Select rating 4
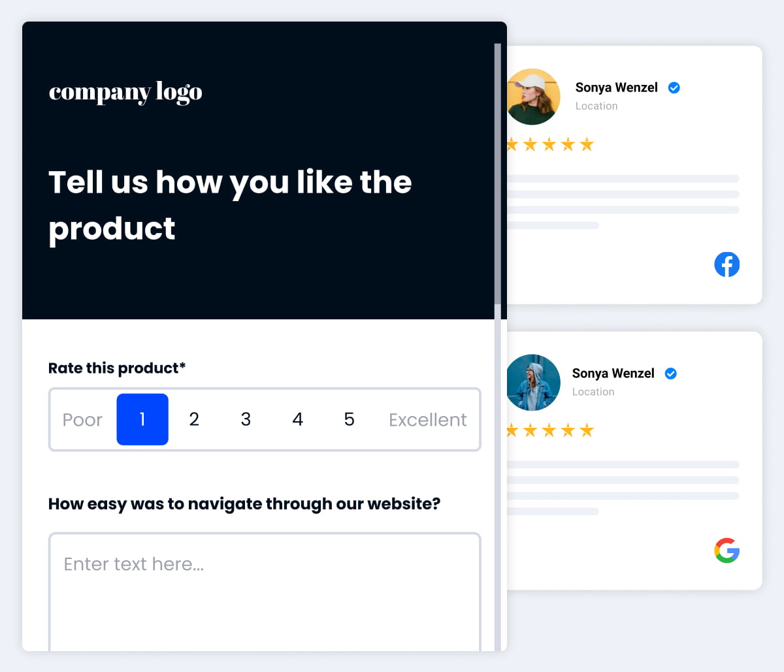This screenshot has width=784, height=672. click(x=298, y=419)
